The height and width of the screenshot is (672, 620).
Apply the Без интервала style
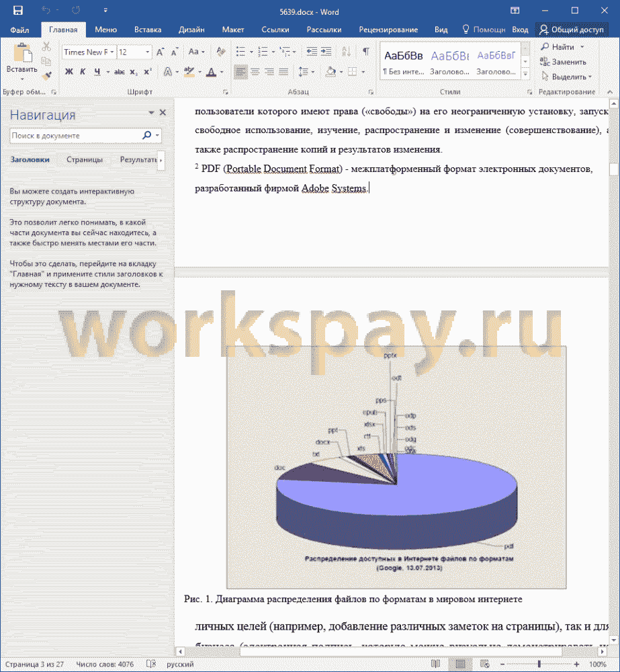pyautogui.click(x=404, y=62)
